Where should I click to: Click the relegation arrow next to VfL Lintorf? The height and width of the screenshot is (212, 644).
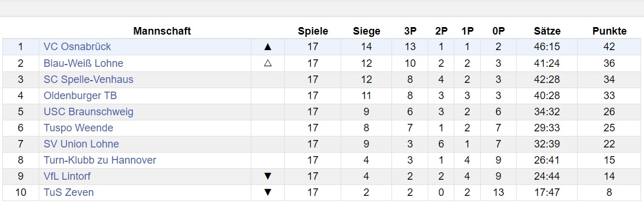268,176
